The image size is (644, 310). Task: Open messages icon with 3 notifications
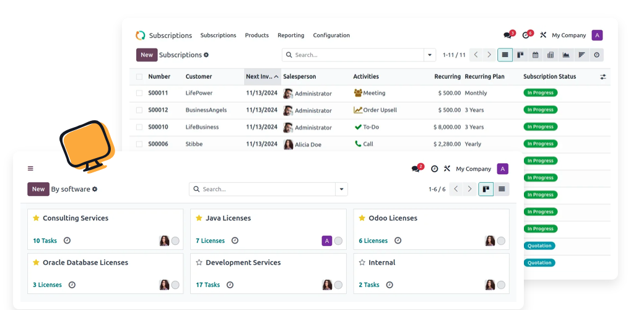(508, 35)
